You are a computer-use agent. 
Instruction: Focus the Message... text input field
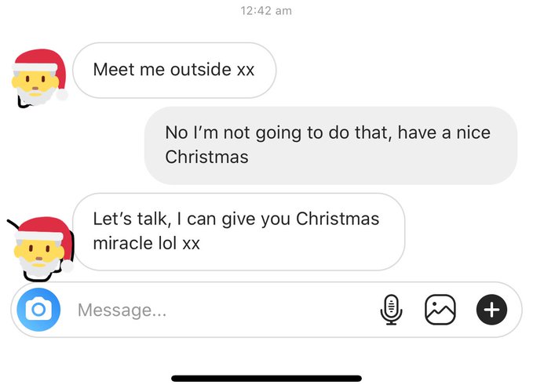click(220, 310)
